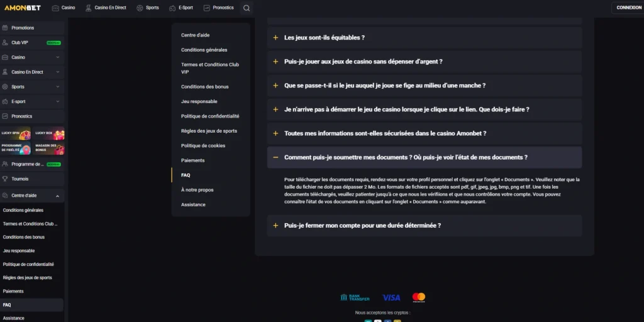Open the Programme de Fidélité tile

pyautogui.click(x=16, y=148)
